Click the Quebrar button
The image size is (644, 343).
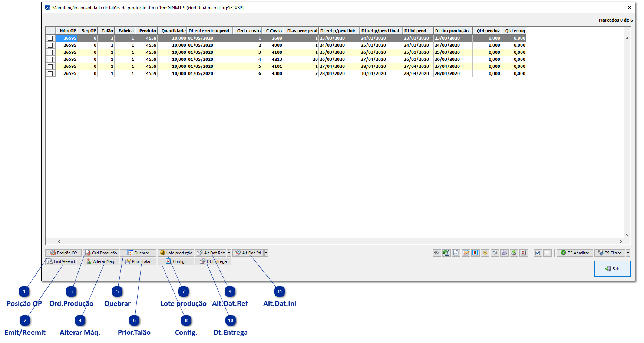tap(138, 253)
